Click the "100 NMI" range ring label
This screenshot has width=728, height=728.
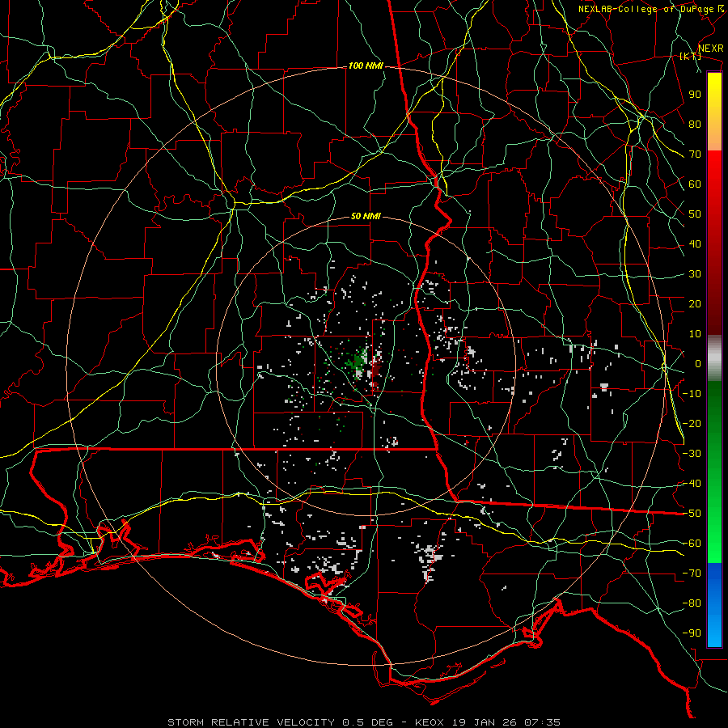(x=366, y=66)
